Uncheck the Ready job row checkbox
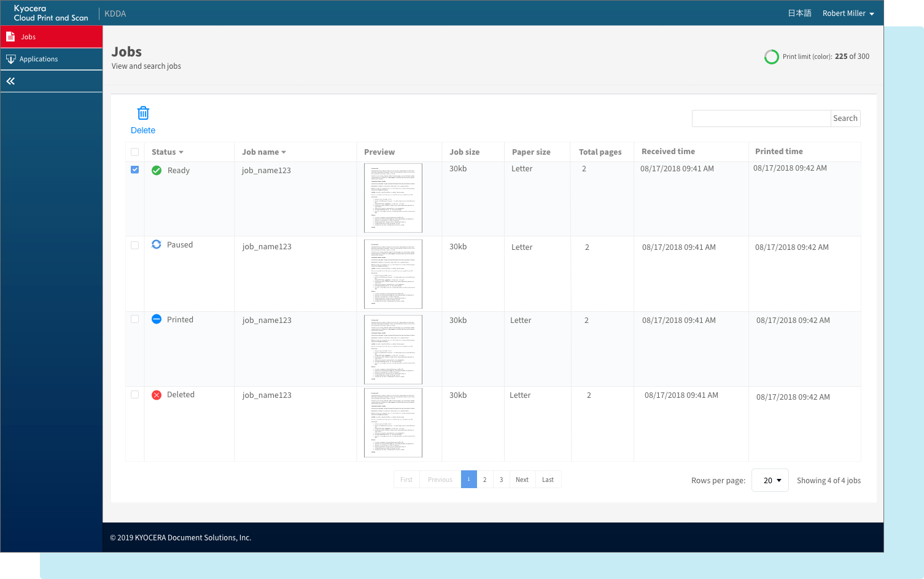 (x=135, y=169)
